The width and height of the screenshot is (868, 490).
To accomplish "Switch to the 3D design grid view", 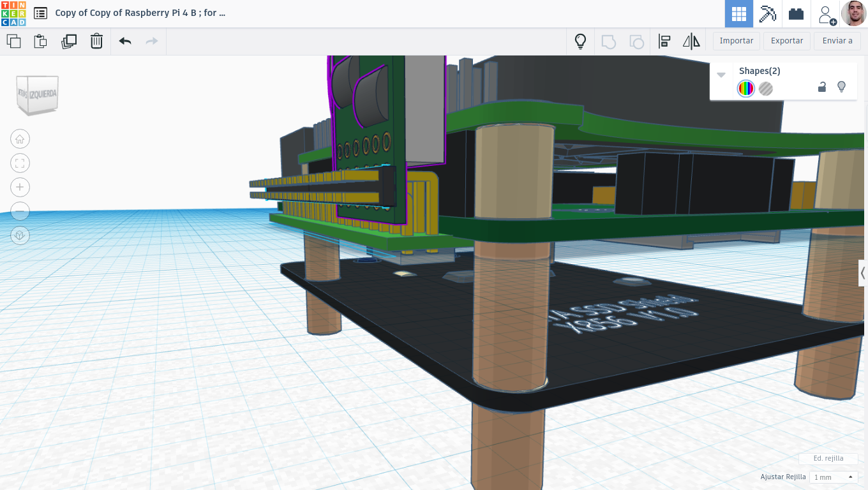I will click(739, 13).
